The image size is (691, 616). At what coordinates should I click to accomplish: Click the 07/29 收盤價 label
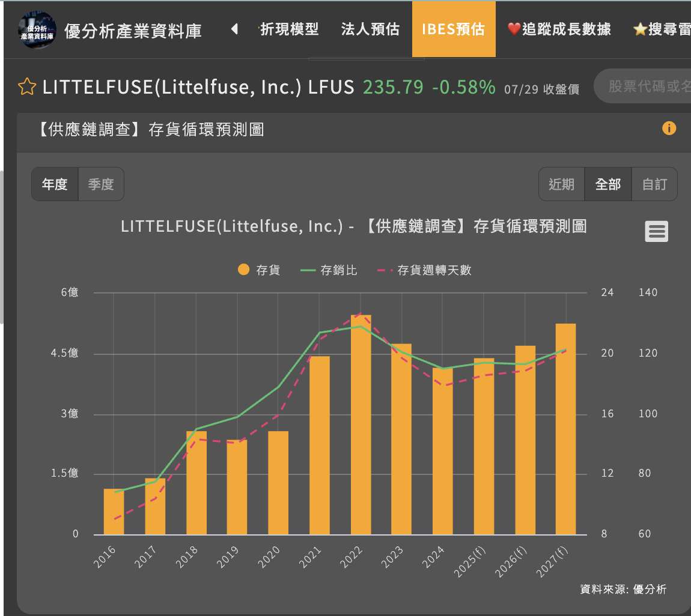[x=541, y=89]
